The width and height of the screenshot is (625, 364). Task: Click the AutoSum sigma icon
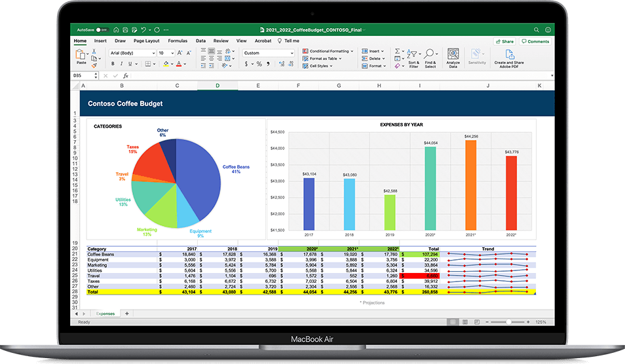coord(398,51)
